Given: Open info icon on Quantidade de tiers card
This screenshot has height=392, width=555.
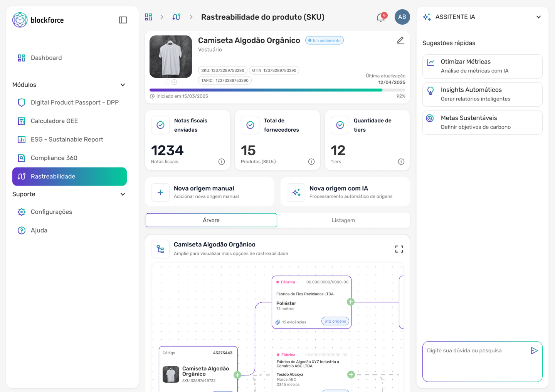Looking at the screenshot, I should pyautogui.click(x=401, y=162).
